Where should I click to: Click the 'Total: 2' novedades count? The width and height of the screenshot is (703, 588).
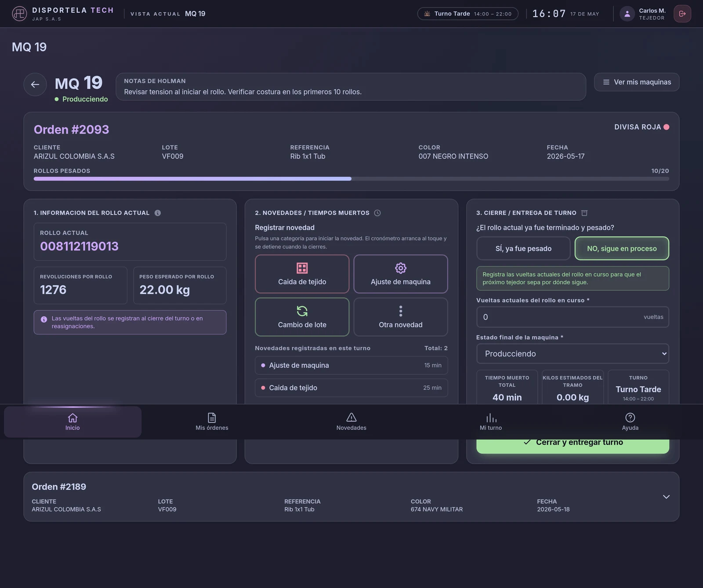[436, 348]
